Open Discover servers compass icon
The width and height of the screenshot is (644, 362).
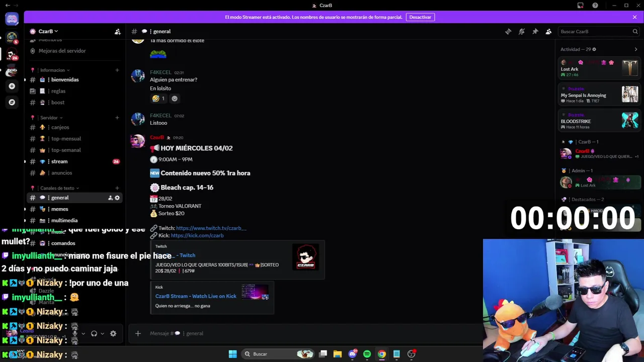[12, 102]
